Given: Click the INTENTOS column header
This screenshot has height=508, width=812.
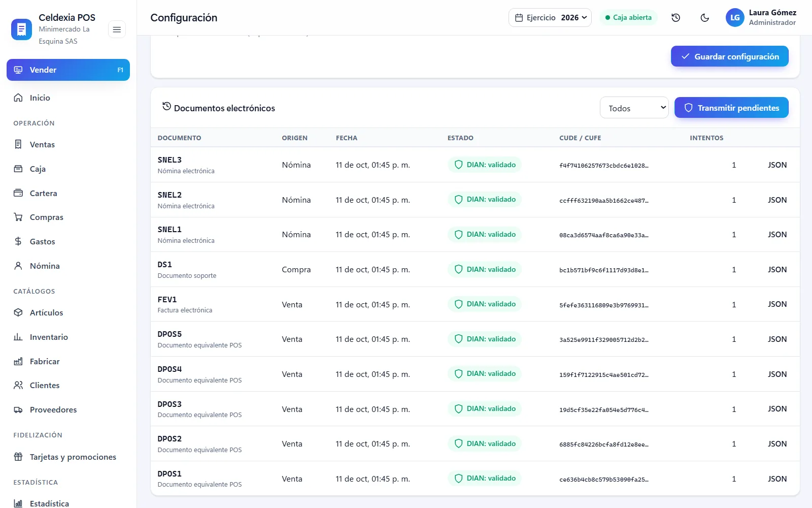Looking at the screenshot, I should point(706,138).
